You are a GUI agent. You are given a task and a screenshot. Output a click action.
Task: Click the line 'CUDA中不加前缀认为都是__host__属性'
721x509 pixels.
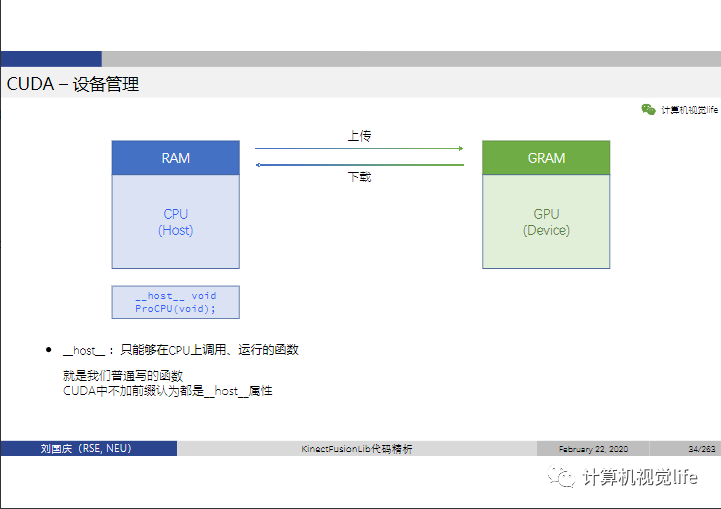[167, 391]
